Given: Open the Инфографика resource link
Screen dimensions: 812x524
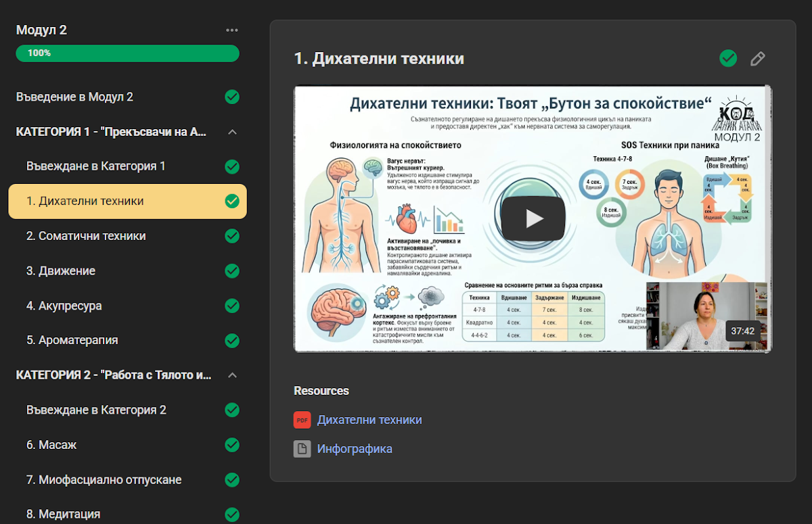Looking at the screenshot, I should click(355, 449).
